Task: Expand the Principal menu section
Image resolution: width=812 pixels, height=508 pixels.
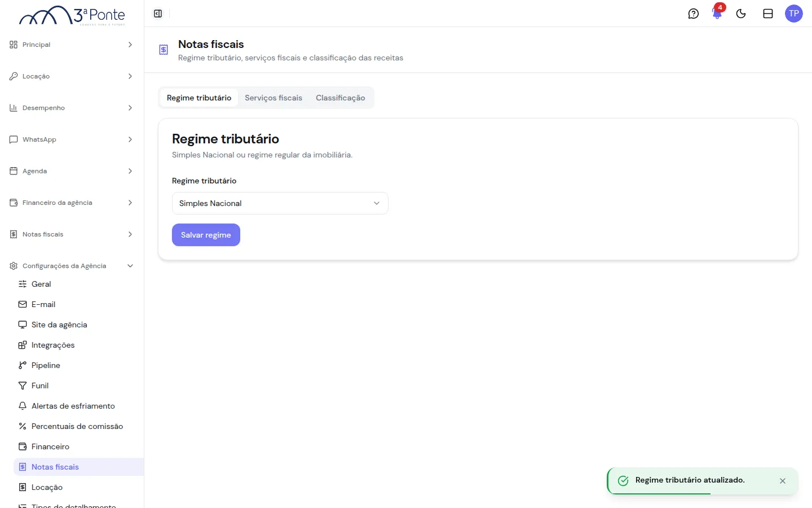Action: point(72,45)
